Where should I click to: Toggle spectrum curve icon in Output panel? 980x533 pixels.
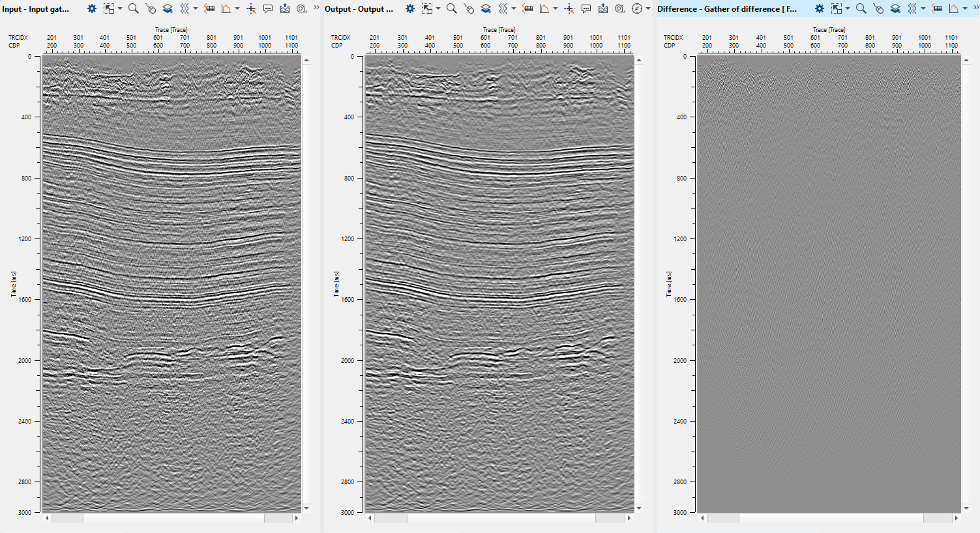(x=544, y=8)
